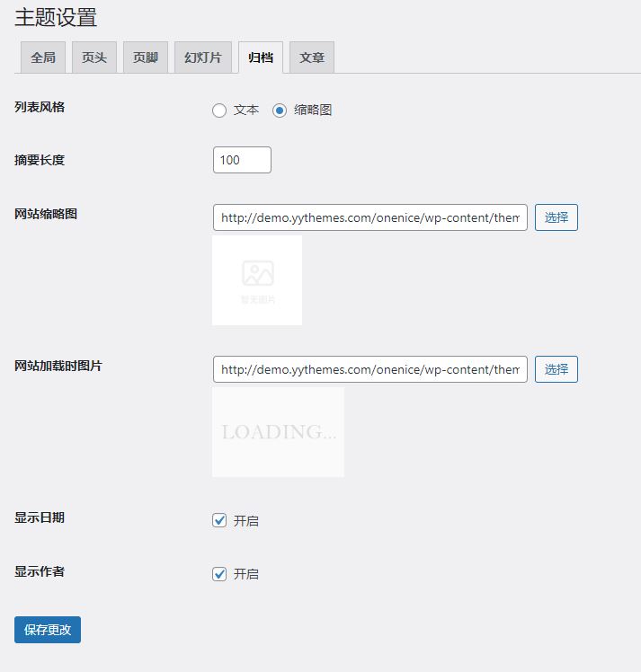Click 开启 text beside 显示日期 checkbox
The image size is (641, 672).
(246, 521)
